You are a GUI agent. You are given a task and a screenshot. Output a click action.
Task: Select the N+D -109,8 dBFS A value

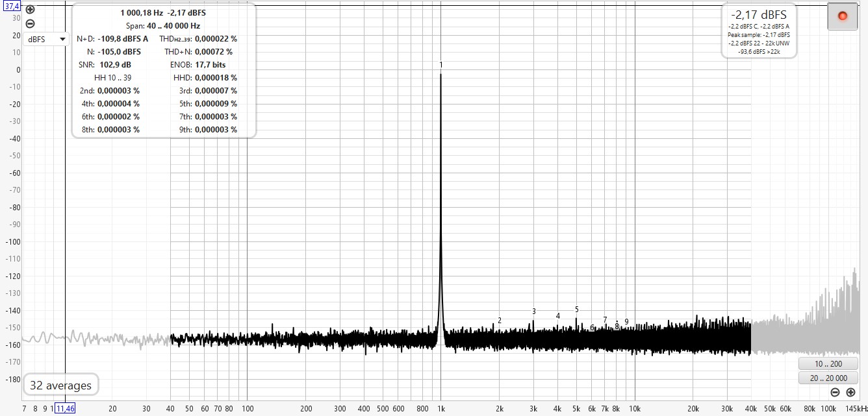pos(123,39)
